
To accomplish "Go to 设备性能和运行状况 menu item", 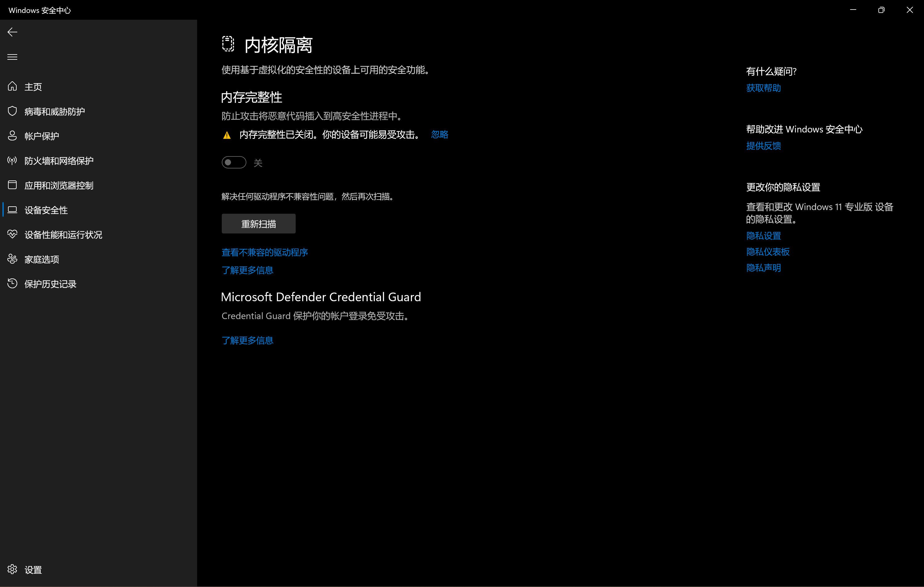I will 63,234.
